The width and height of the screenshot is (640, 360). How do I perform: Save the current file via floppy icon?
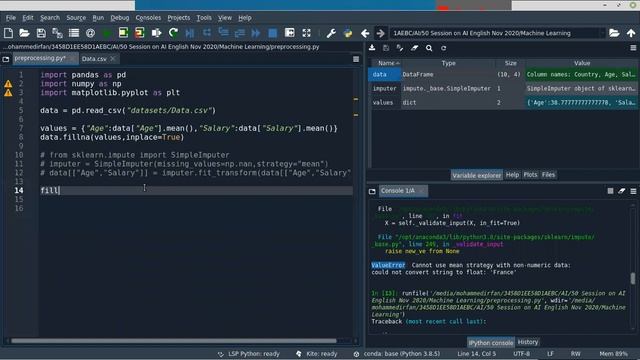tap(41, 33)
